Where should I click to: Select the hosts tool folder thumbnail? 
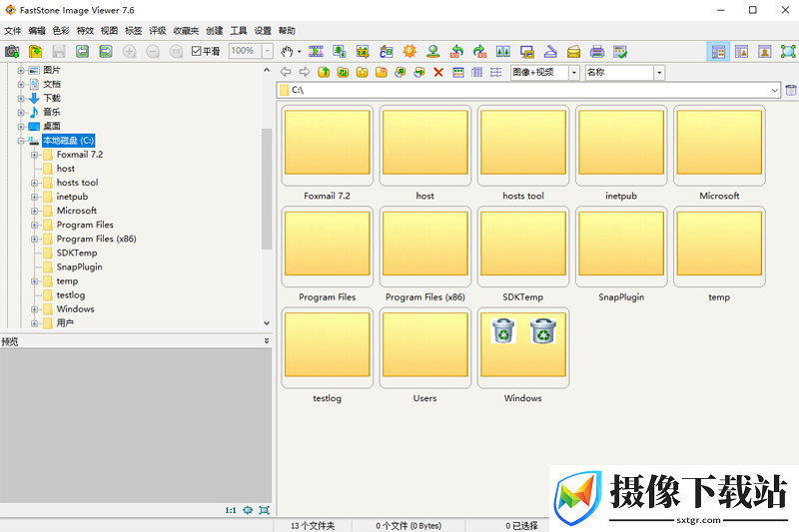coord(522,146)
